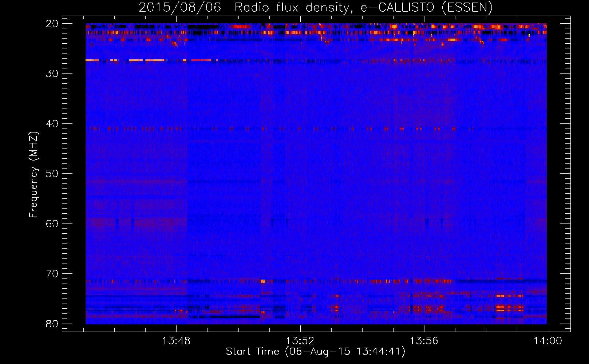
Task: Click the 'Frequency (MHZ)' axis label
Action: pos(33,175)
